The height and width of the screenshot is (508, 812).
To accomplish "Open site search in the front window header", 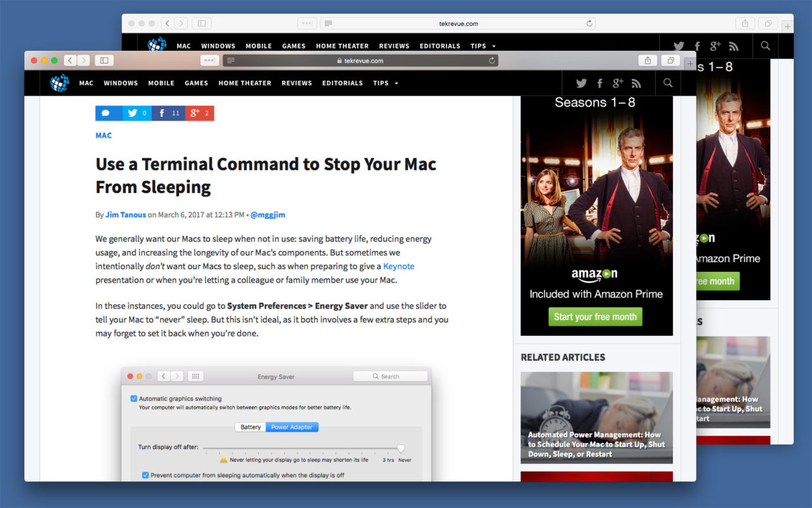I will coord(667,83).
